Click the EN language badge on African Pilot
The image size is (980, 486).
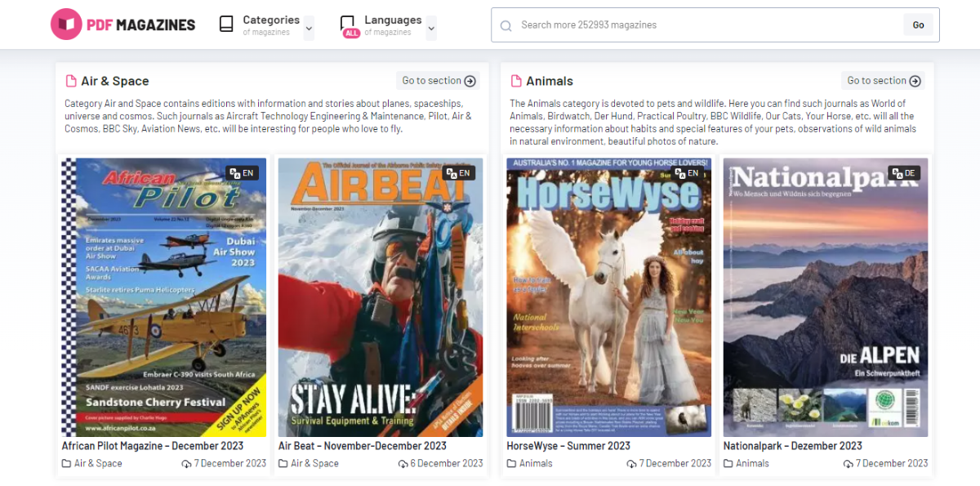point(244,173)
